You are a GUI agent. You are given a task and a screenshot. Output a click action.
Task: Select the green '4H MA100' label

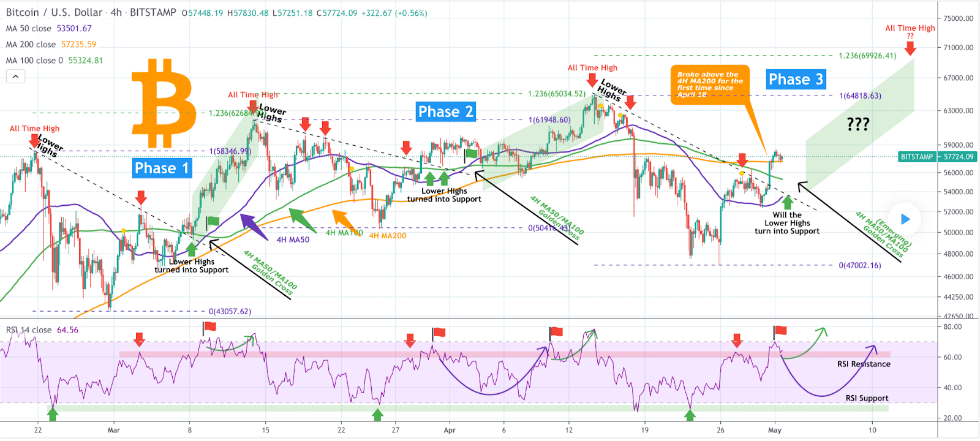click(344, 233)
